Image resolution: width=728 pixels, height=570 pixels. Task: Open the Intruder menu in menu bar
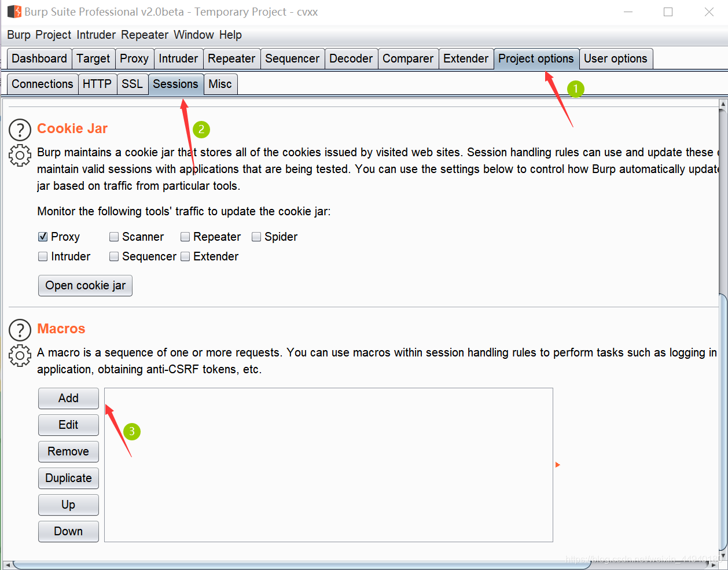pos(96,35)
